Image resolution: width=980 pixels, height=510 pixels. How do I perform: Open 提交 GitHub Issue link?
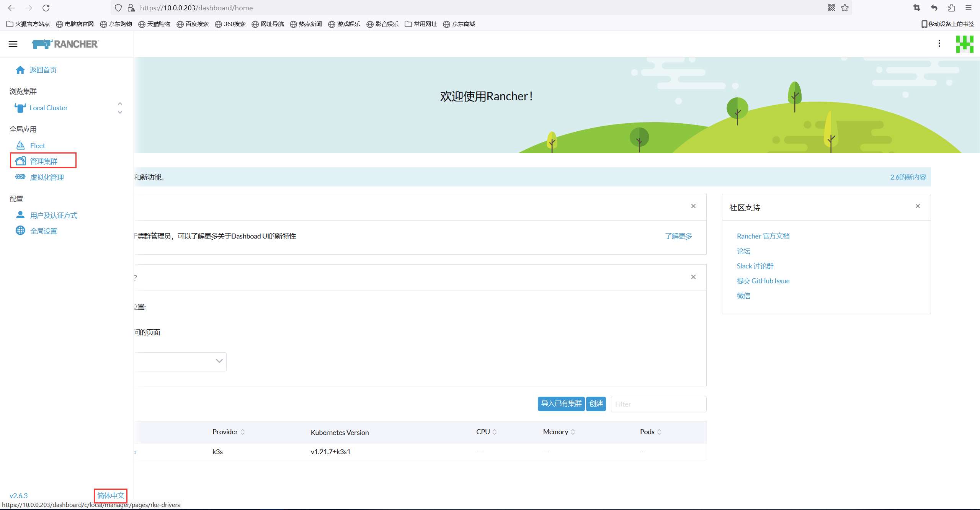click(763, 281)
